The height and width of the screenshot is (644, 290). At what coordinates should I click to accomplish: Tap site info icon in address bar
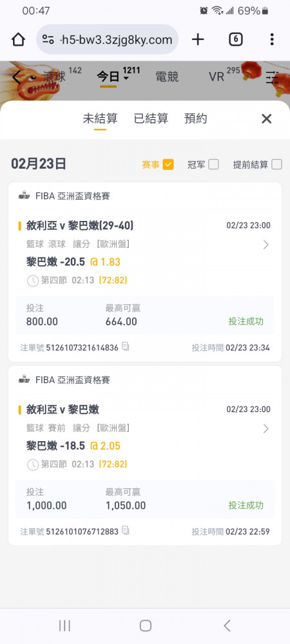pyautogui.click(x=48, y=40)
